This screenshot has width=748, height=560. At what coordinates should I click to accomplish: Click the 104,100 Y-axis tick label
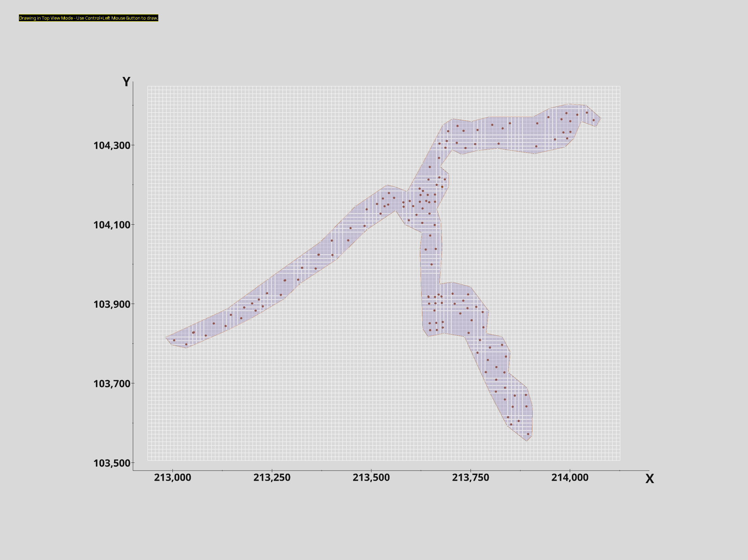pyautogui.click(x=112, y=225)
